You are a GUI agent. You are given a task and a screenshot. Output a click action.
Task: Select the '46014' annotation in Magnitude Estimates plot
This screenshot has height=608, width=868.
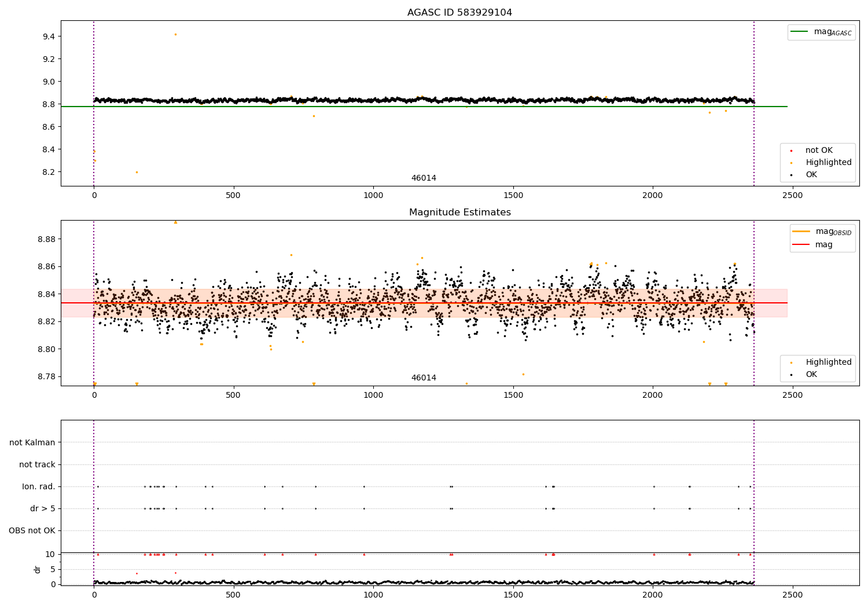coord(424,378)
